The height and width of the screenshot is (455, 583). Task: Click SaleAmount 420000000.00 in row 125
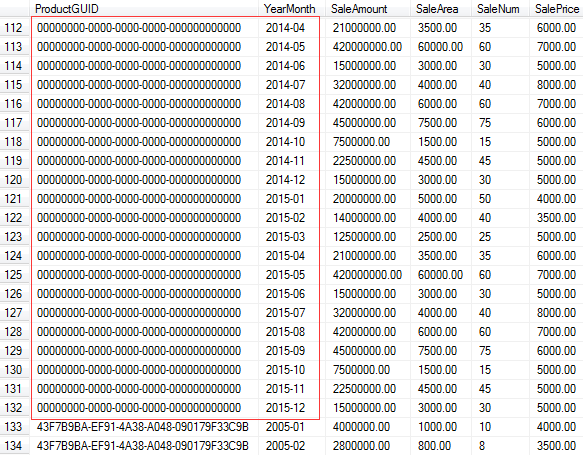(367, 275)
